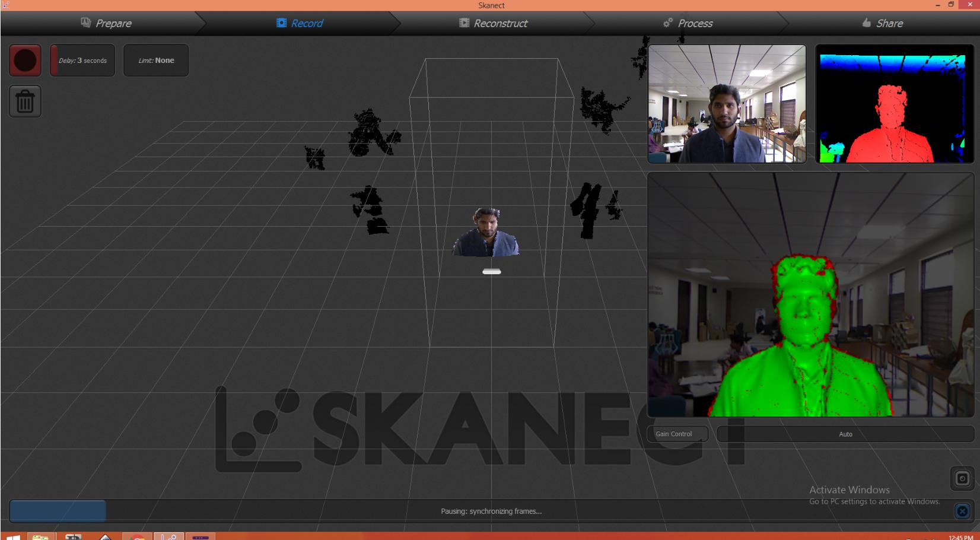980x540 pixels.
Task: Change the Delay: 3 seconds setting
Action: tap(82, 61)
